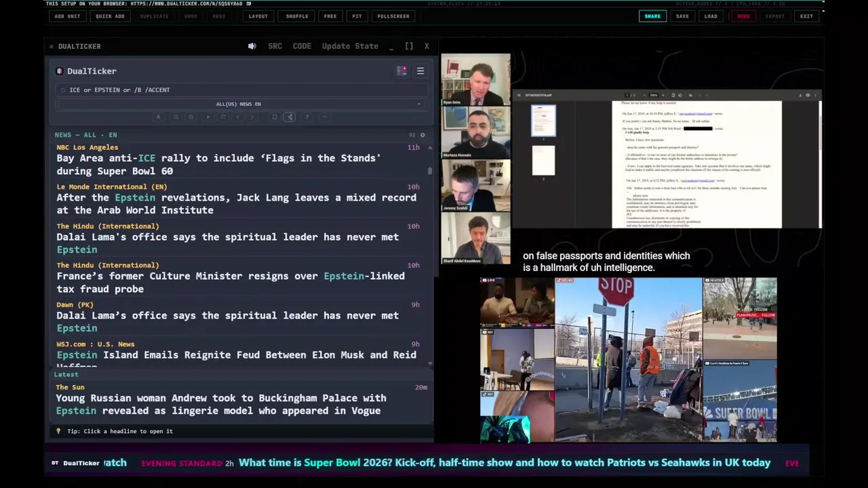Collapse toolbar with the up caret icon
The width and height of the screenshot is (868, 488).
tap(324, 117)
